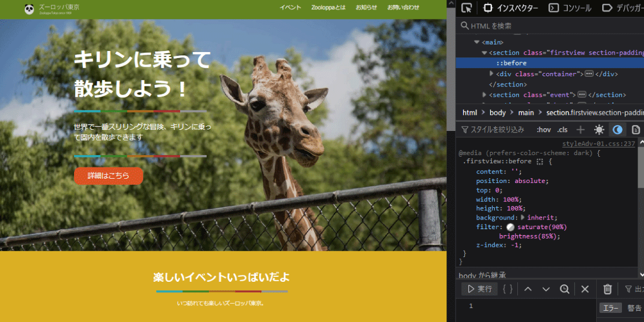Expand the div container node

[x=492, y=74]
